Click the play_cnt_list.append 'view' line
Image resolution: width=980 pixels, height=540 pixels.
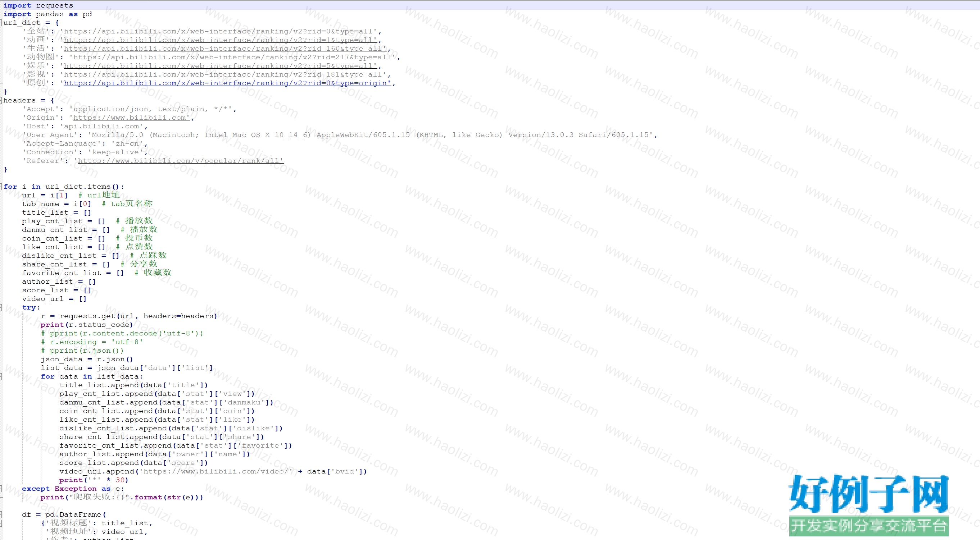157,394
